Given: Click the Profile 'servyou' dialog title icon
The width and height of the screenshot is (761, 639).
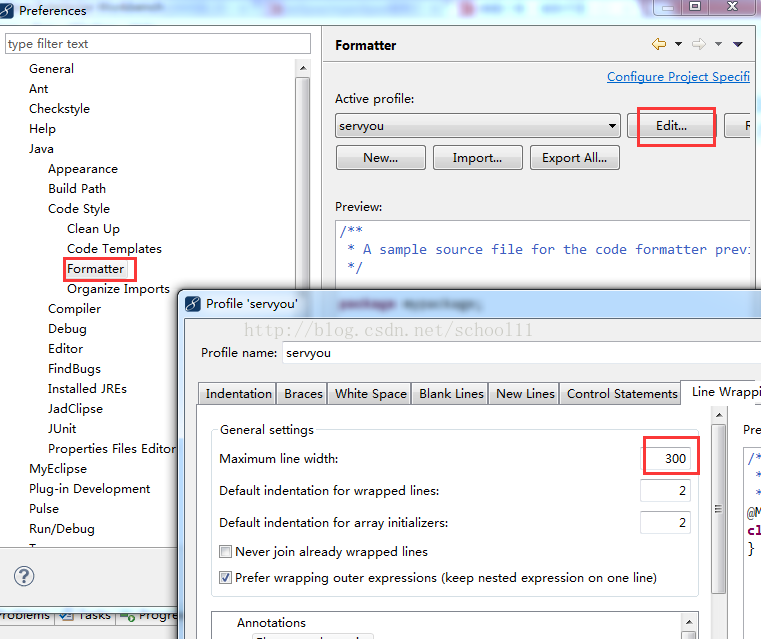Looking at the screenshot, I should point(192,303).
